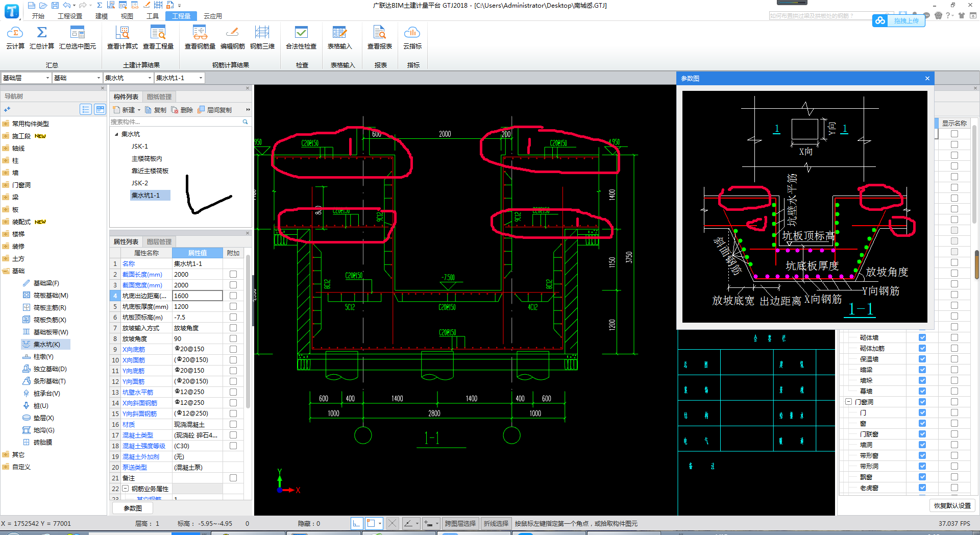Open the 工程设置 ribbon tab
Screen dimensions: 980x535
click(x=70, y=16)
